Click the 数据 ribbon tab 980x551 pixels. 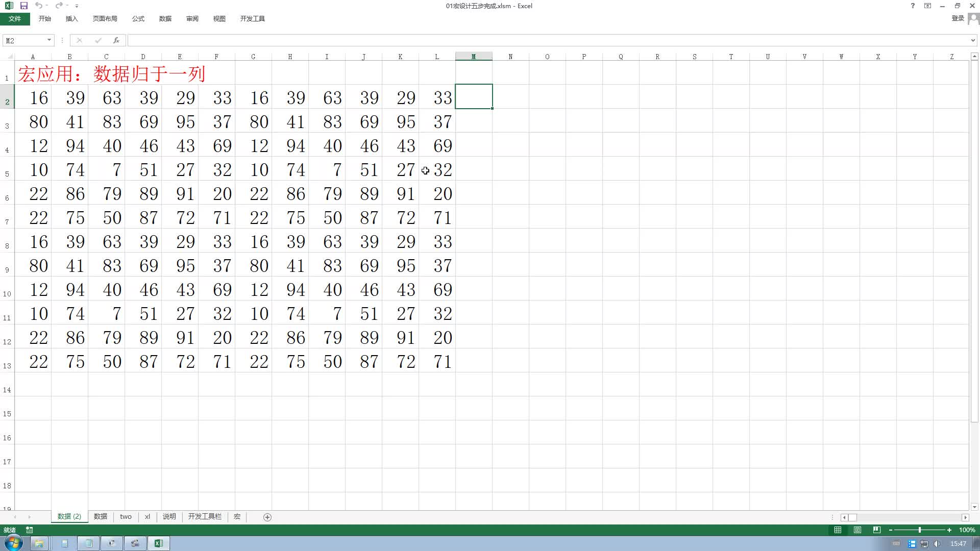click(165, 18)
